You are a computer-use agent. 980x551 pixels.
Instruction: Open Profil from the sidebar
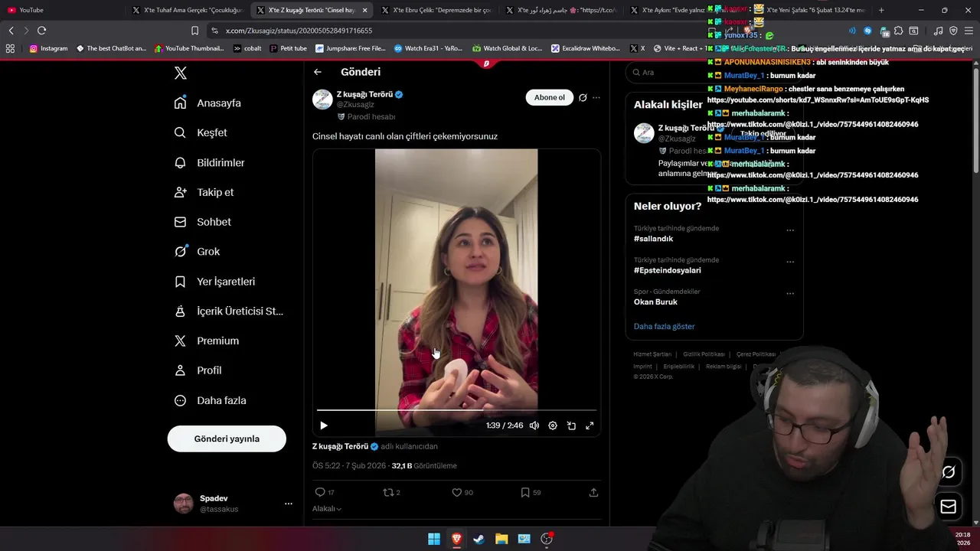pos(198,370)
